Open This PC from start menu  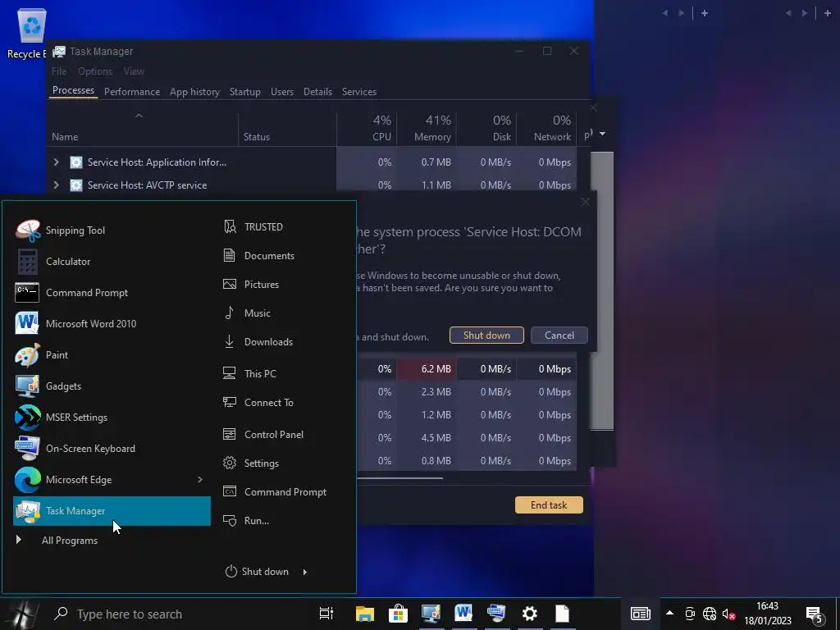tap(249, 373)
